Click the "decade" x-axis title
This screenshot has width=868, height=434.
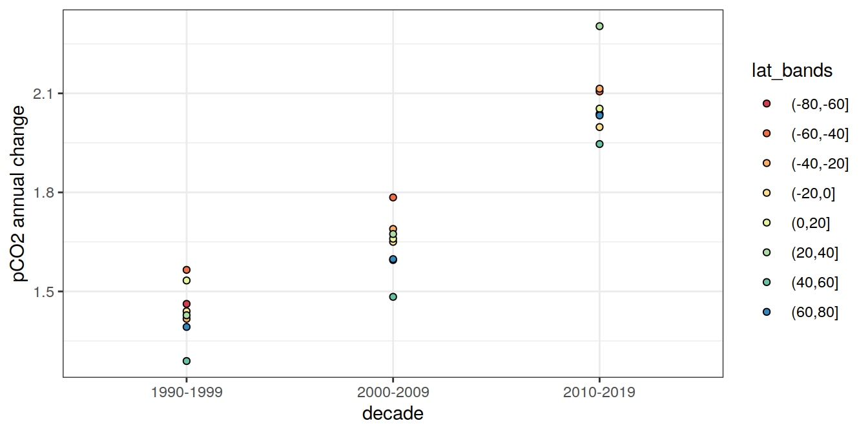coord(393,413)
